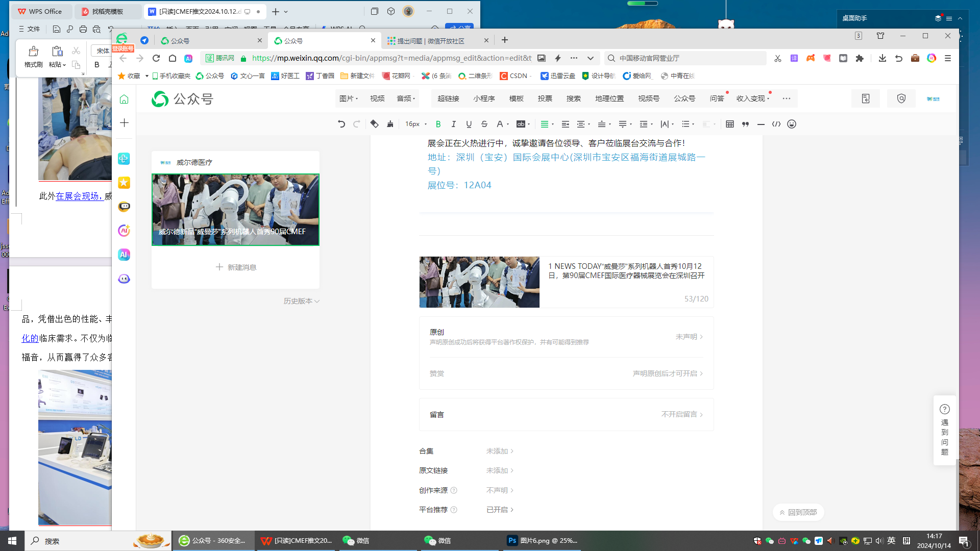Toggle bold formatting in editor toolbar
980x551 pixels.
click(438, 124)
